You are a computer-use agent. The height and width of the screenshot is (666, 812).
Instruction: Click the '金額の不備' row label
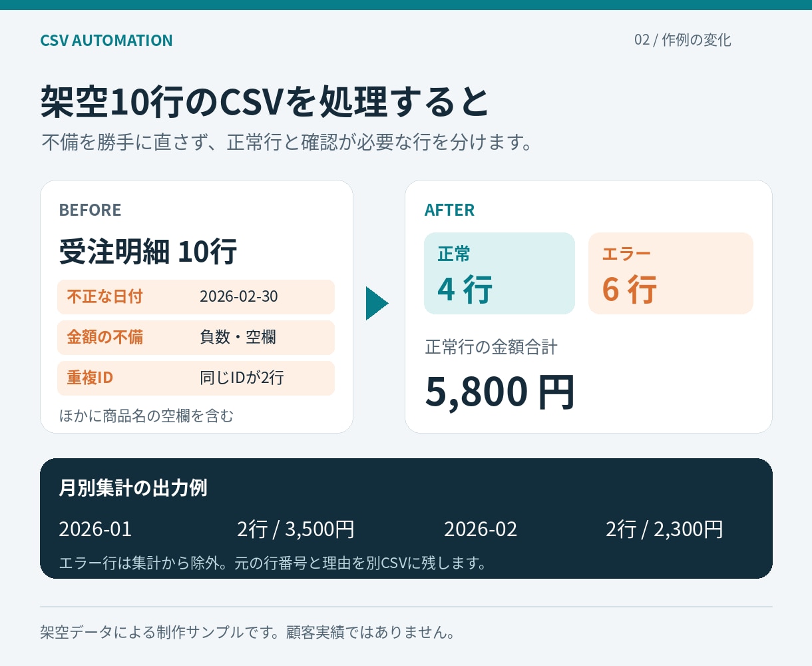[x=104, y=337]
